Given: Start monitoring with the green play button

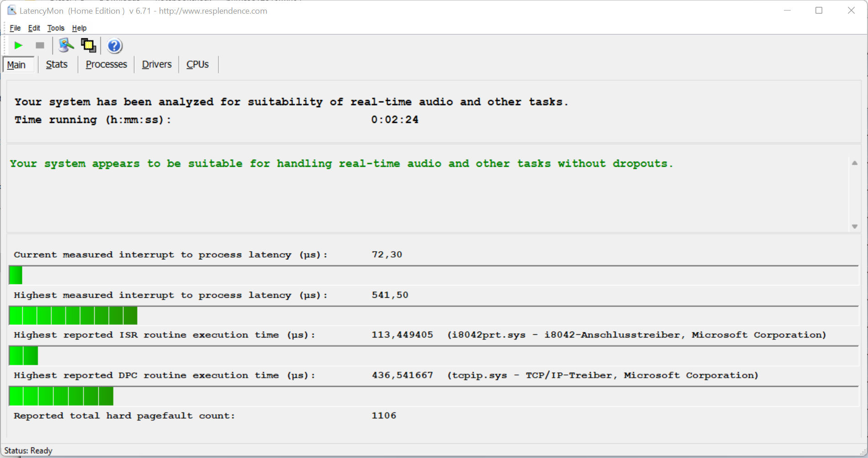Looking at the screenshot, I should click(18, 45).
